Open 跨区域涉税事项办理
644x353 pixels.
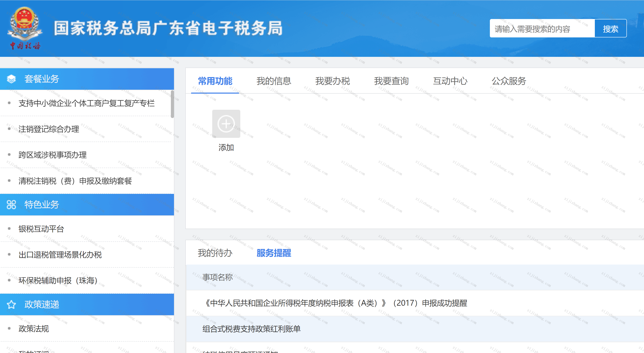coord(52,155)
